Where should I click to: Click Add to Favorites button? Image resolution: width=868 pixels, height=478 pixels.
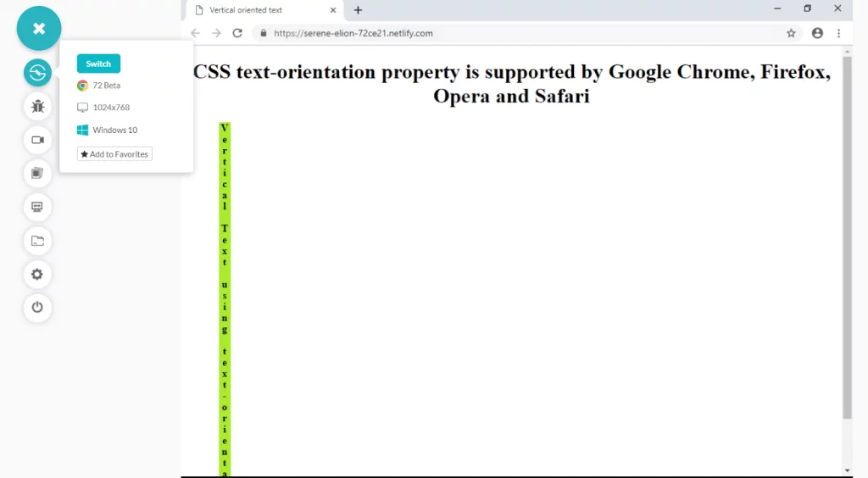pyautogui.click(x=114, y=154)
